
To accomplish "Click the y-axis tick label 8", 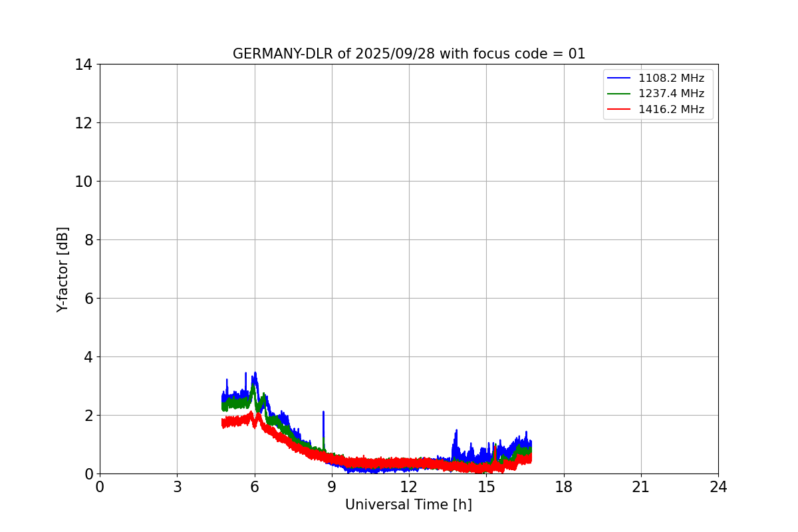I will pyautogui.click(x=88, y=240).
